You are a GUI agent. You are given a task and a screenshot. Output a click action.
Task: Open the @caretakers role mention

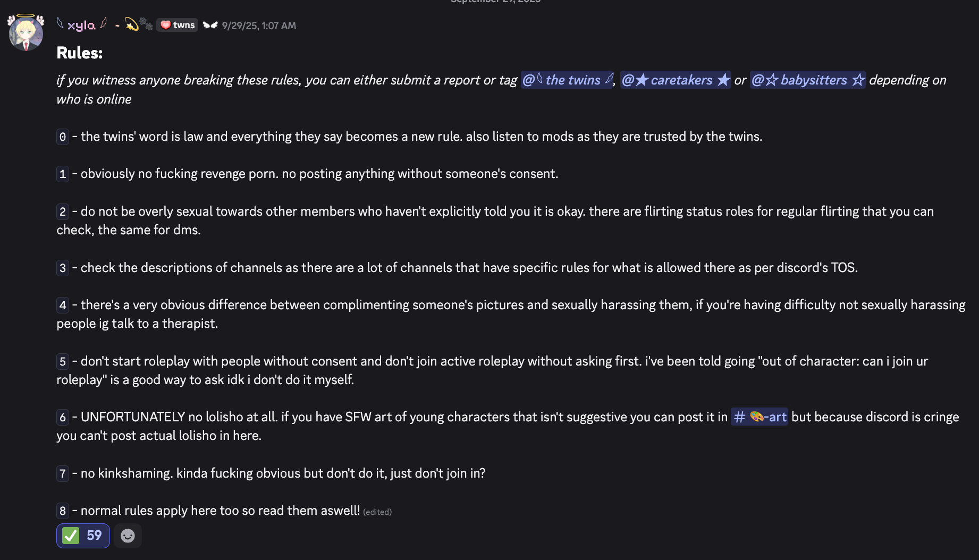click(676, 80)
